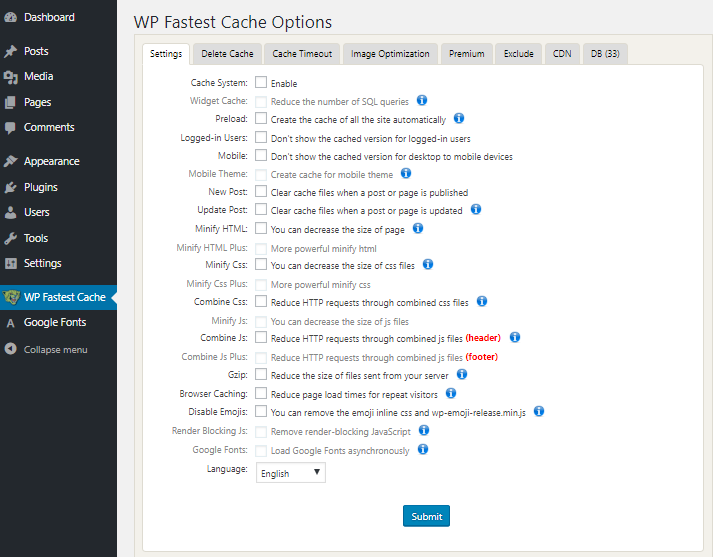Open the Image Optimization tab

pyautogui.click(x=390, y=54)
